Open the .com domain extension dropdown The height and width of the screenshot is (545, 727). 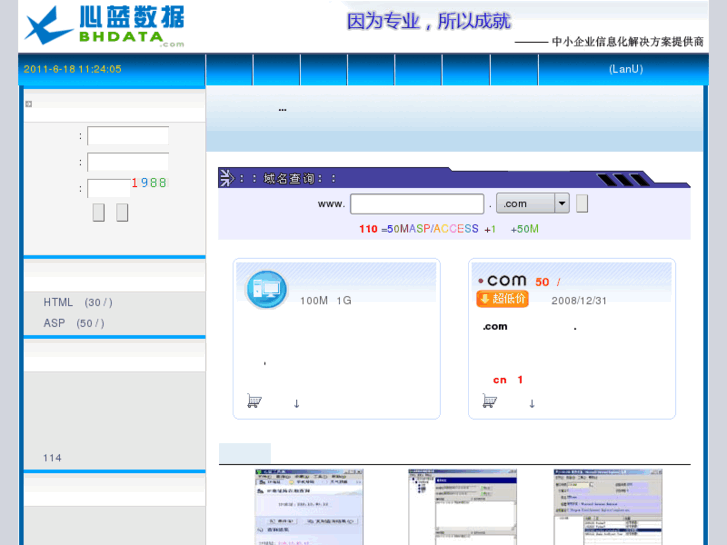click(x=533, y=203)
